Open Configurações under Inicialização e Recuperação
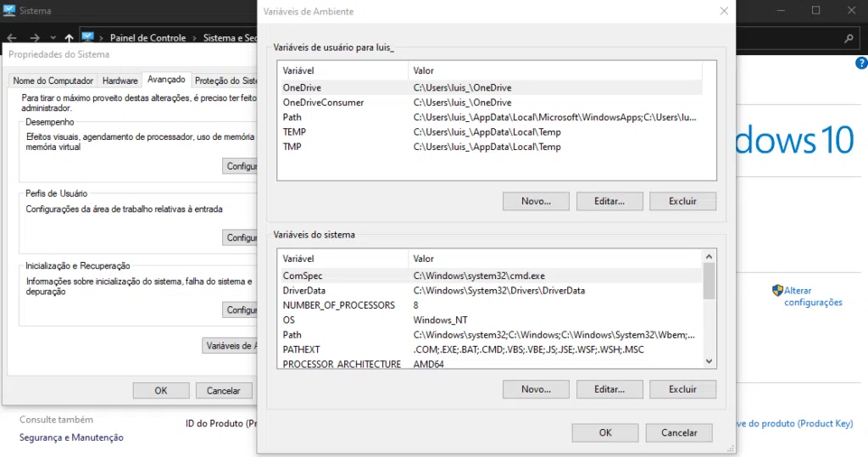868x457 pixels. pyautogui.click(x=240, y=309)
